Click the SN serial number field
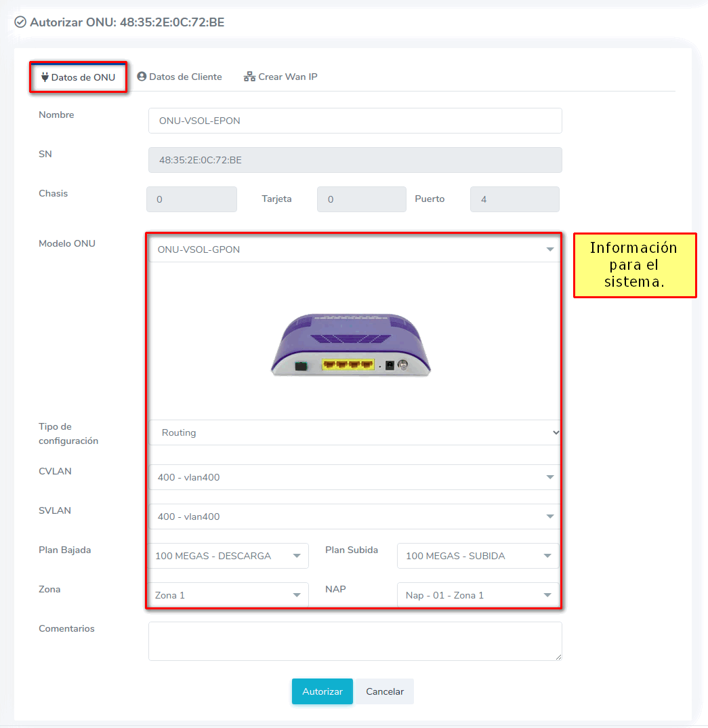This screenshot has height=728, width=708. point(354,160)
